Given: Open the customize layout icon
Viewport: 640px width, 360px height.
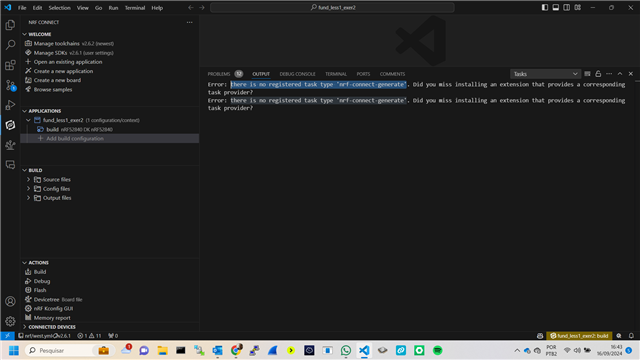Looking at the screenshot, I should point(578,7).
